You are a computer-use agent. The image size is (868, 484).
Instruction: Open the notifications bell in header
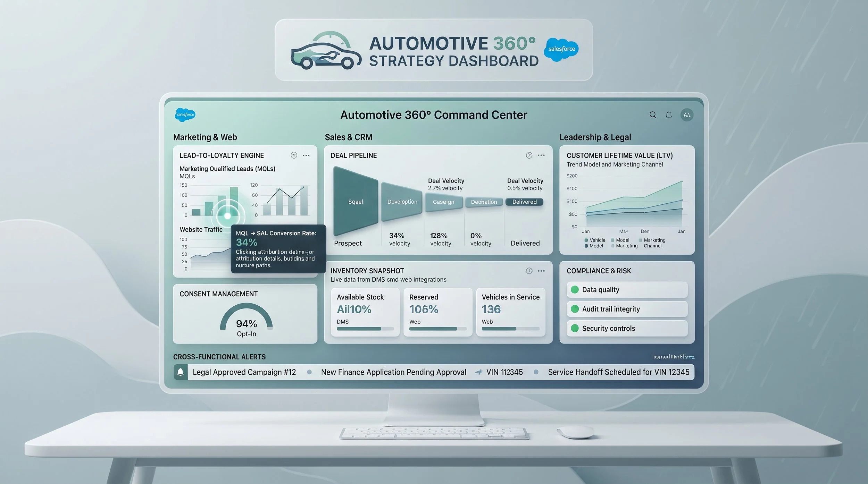click(669, 115)
